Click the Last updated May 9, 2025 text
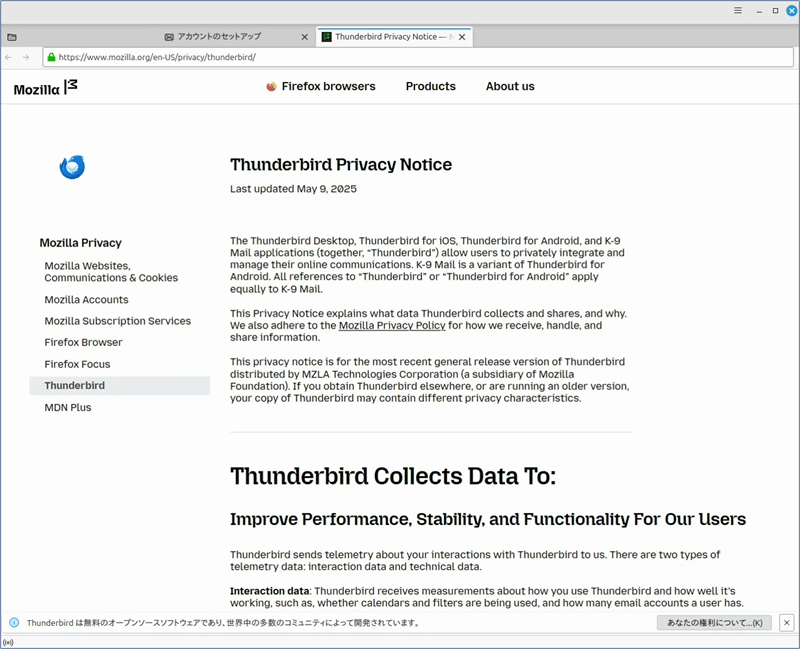Image resolution: width=800 pixels, height=649 pixels. [293, 189]
